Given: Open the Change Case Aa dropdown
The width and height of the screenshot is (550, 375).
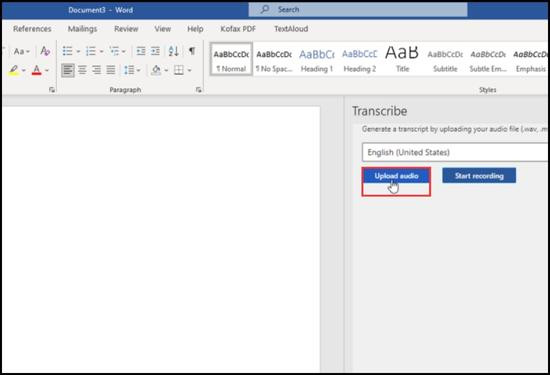Looking at the screenshot, I should pos(21,52).
